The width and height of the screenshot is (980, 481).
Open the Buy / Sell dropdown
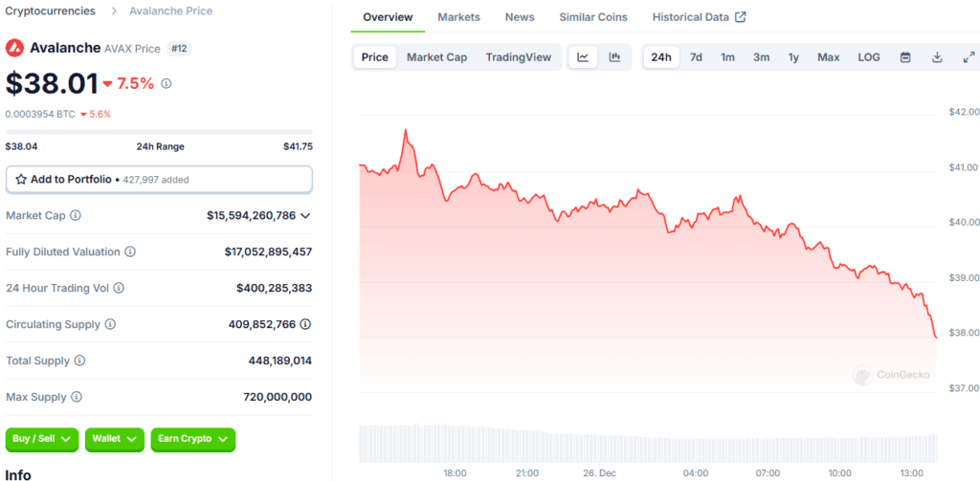click(x=42, y=439)
